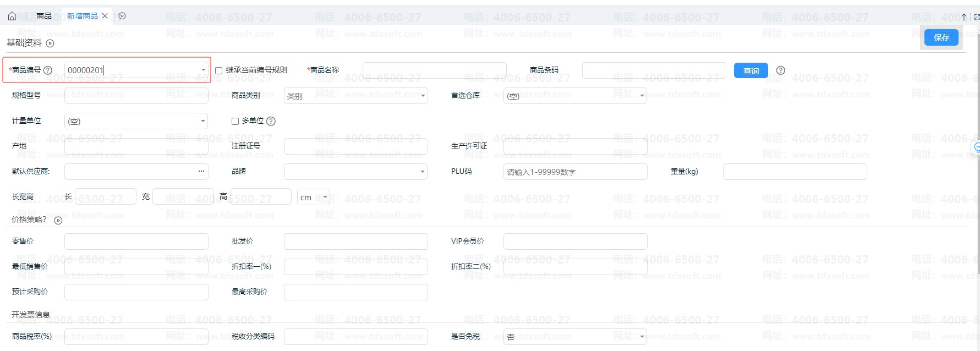Click the home icon in tab bar
This screenshot has width=980, height=351.
click(x=12, y=16)
